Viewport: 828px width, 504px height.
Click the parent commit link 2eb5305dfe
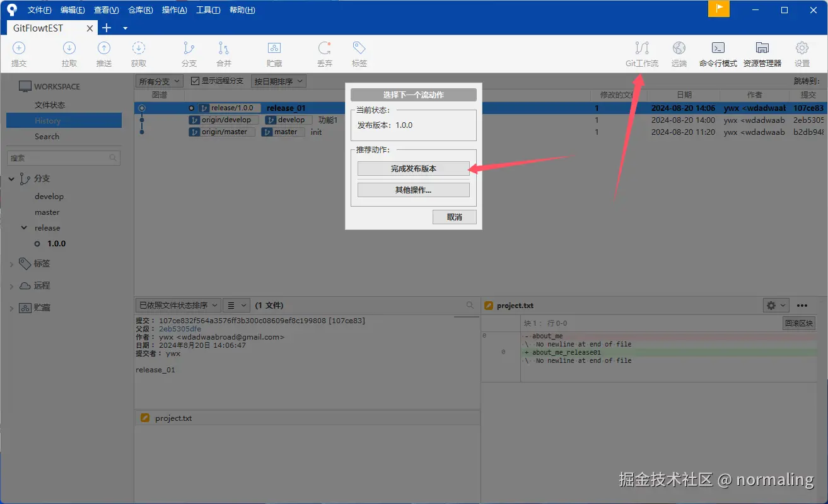(180, 329)
